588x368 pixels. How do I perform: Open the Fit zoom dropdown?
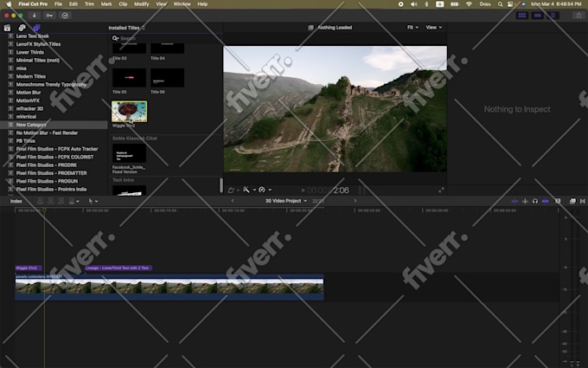412,28
